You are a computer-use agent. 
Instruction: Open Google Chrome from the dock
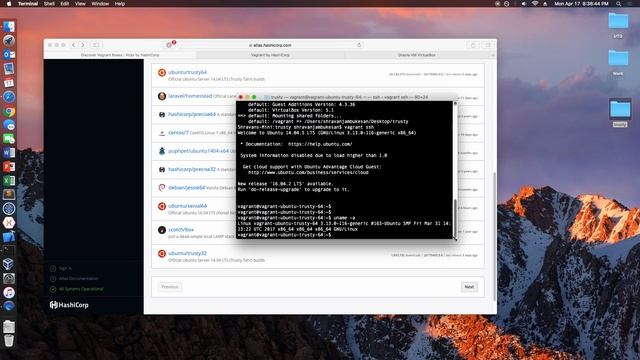point(9,111)
